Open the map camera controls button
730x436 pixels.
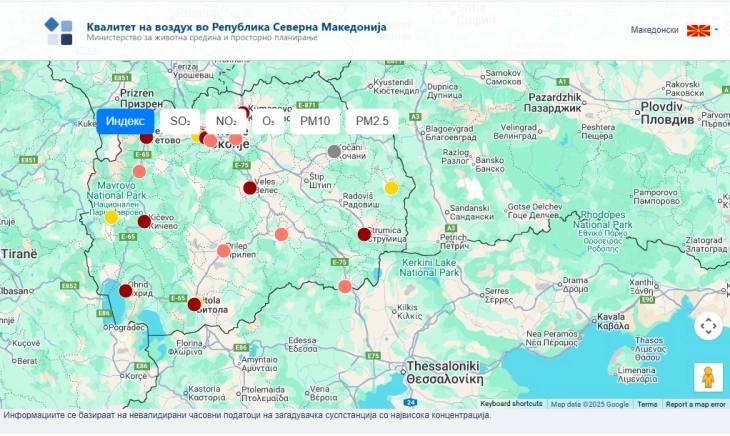coord(708,326)
